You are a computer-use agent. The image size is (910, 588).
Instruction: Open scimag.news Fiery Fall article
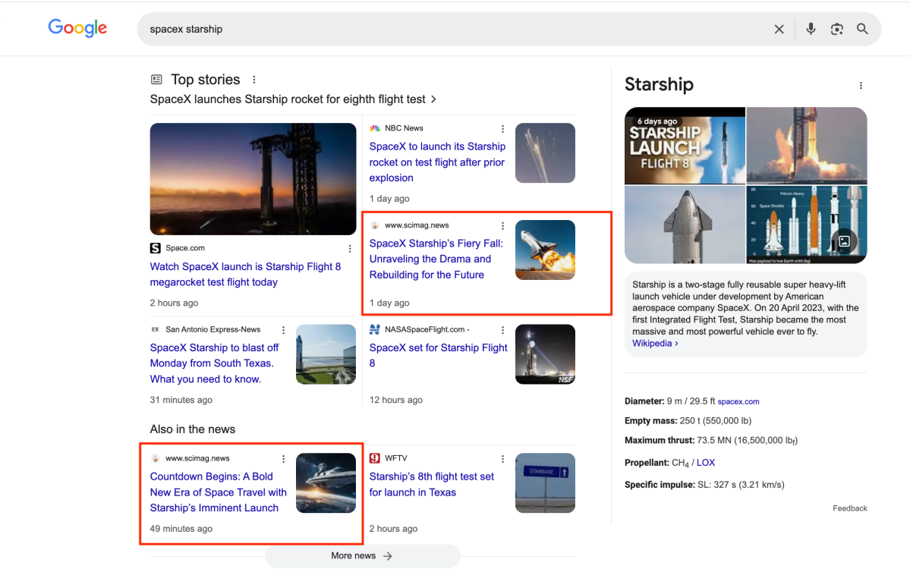click(436, 259)
